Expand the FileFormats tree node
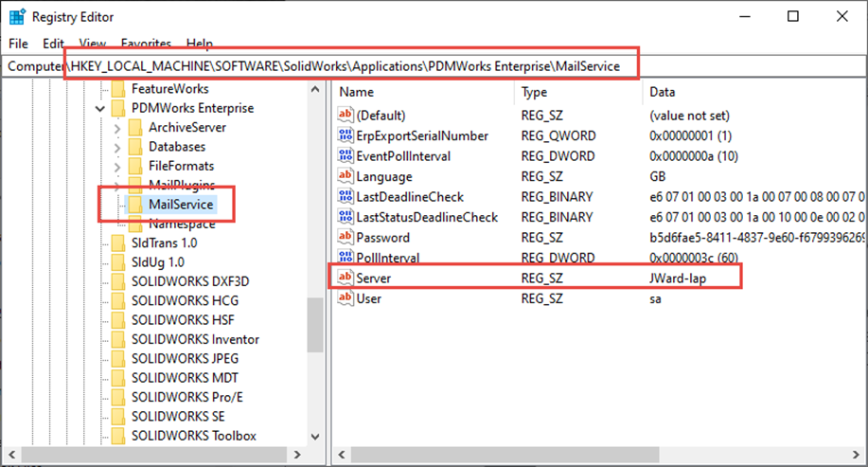 click(x=117, y=166)
